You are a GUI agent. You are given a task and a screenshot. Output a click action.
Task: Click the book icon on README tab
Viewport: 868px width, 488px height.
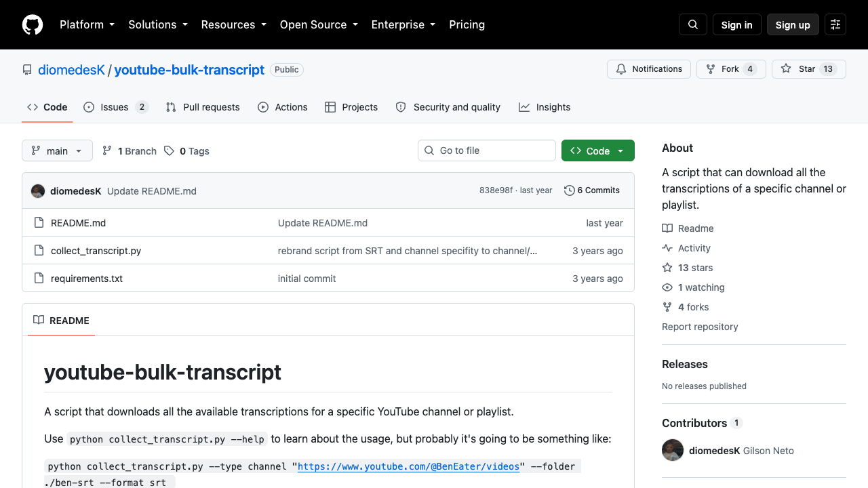click(39, 321)
